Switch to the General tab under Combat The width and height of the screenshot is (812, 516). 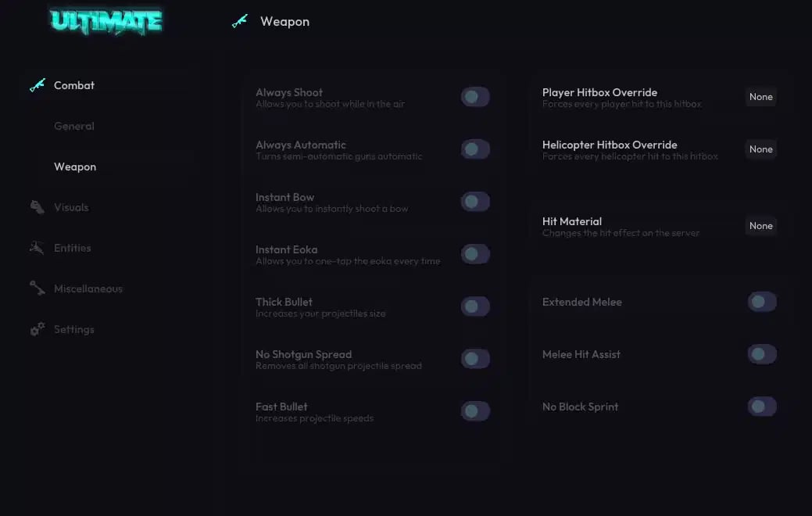74,126
